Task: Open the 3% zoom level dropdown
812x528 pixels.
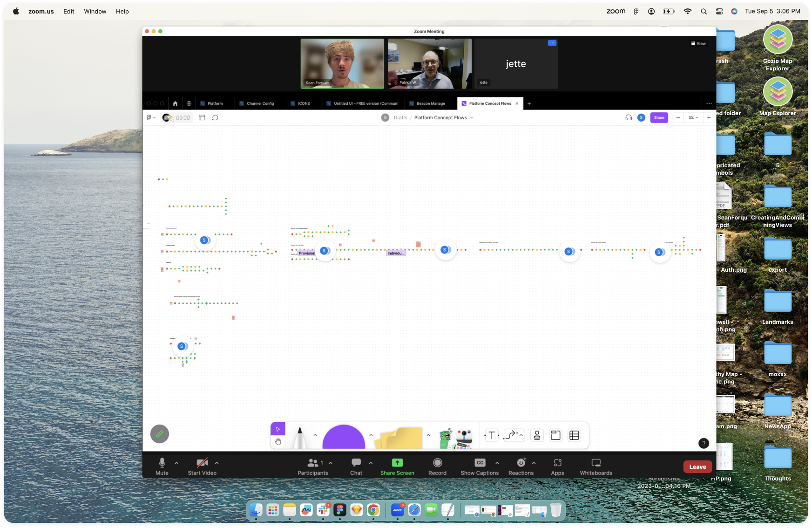Action: tap(693, 117)
